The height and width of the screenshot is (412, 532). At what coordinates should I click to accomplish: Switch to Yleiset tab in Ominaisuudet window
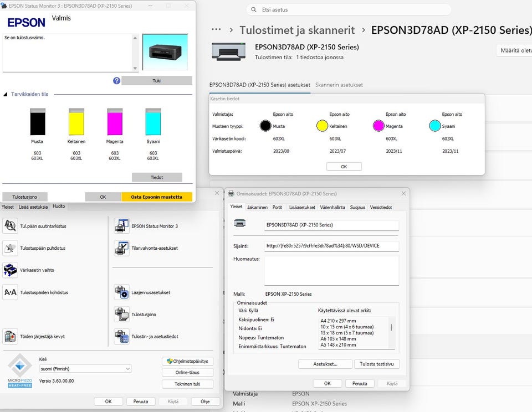tap(236, 207)
